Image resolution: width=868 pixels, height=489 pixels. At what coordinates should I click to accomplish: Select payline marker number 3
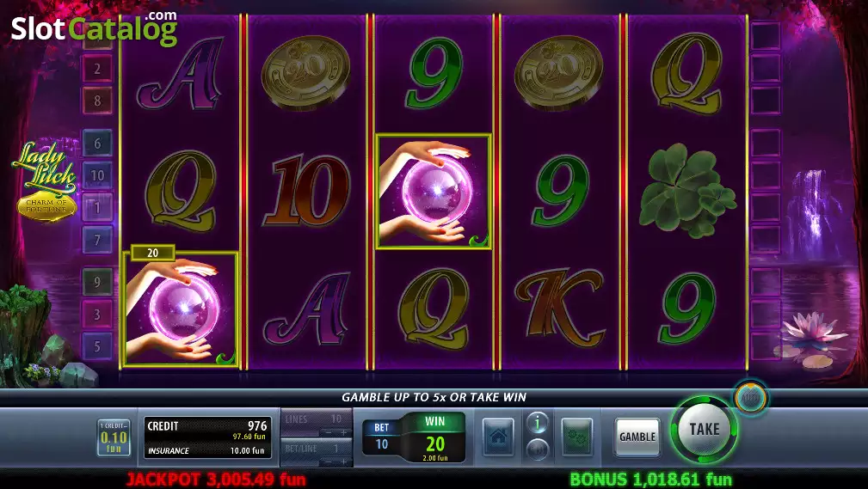tap(97, 315)
